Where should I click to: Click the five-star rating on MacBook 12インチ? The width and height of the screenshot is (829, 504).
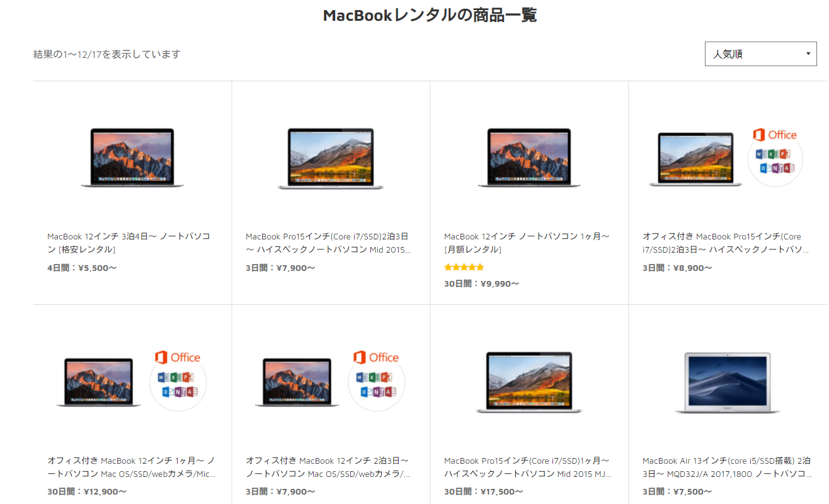point(464,267)
